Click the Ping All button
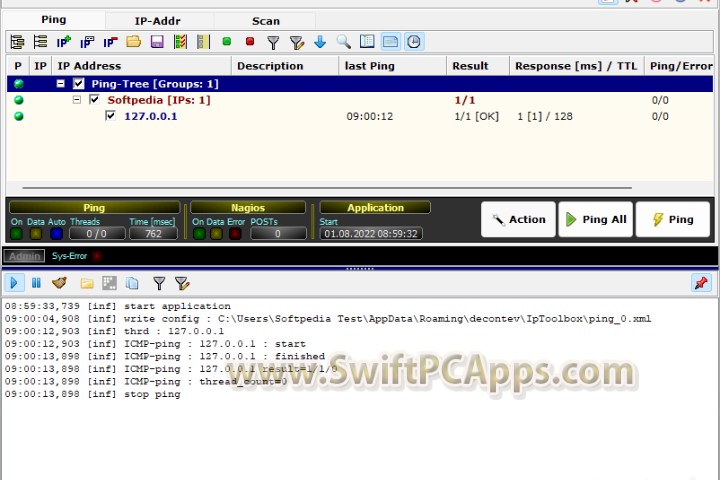720x480 pixels. point(596,220)
